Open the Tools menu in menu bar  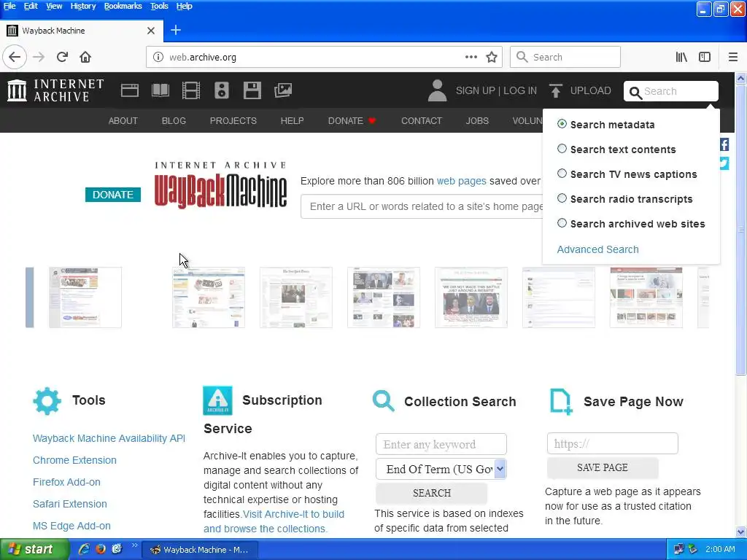tap(159, 6)
